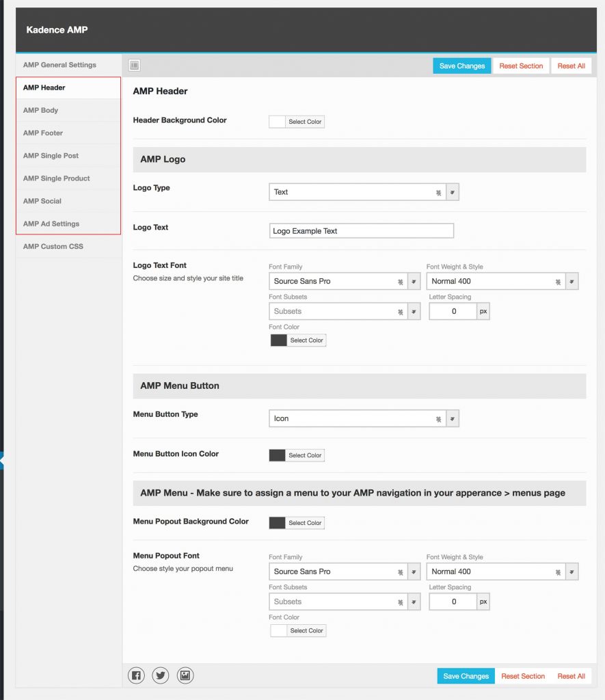Open Logo Text Font Family dropdown
Image resolution: width=605 pixels, height=700 pixels.
coord(414,281)
